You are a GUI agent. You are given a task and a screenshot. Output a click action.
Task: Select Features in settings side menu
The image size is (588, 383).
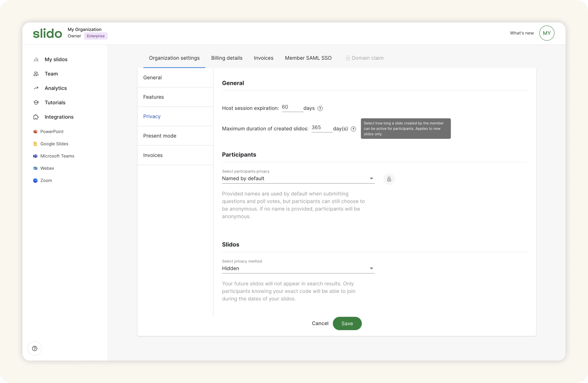(x=175, y=97)
